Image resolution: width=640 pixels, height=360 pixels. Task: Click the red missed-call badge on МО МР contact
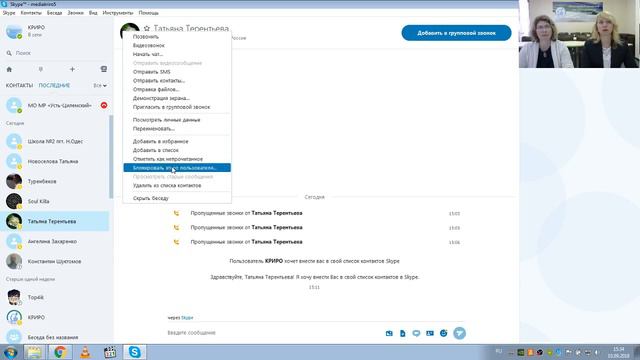[104, 105]
